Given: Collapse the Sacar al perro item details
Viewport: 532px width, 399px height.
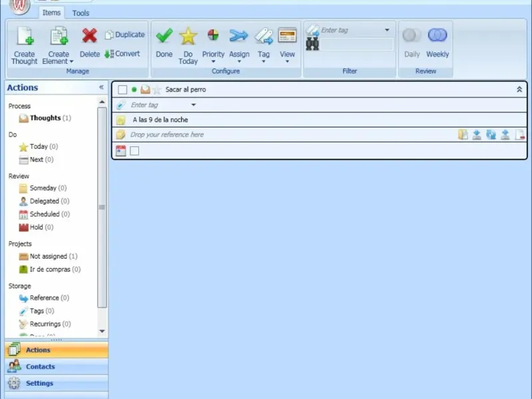Looking at the screenshot, I should (519, 89).
